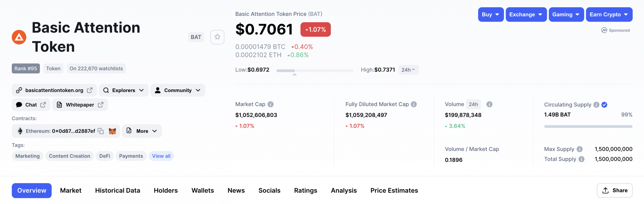Open the basicattentiontoken.org website link
This screenshot has width=644, height=204.
point(54,90)
